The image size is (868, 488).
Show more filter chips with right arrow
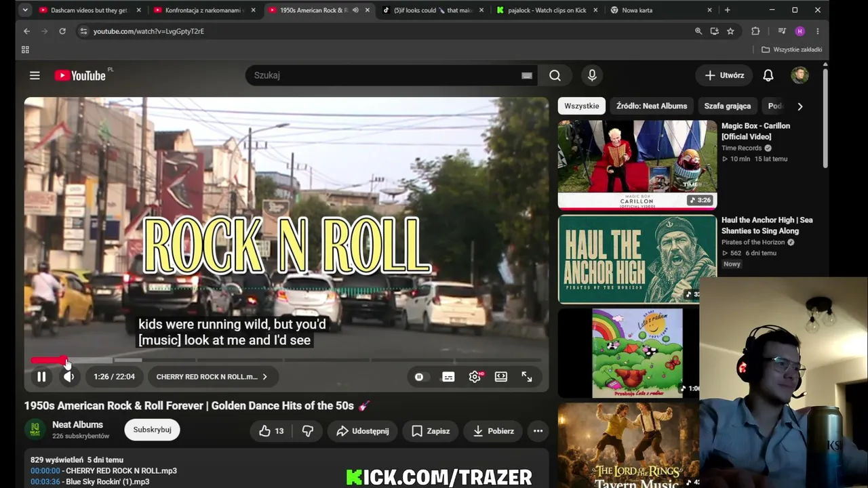[800, 106]
